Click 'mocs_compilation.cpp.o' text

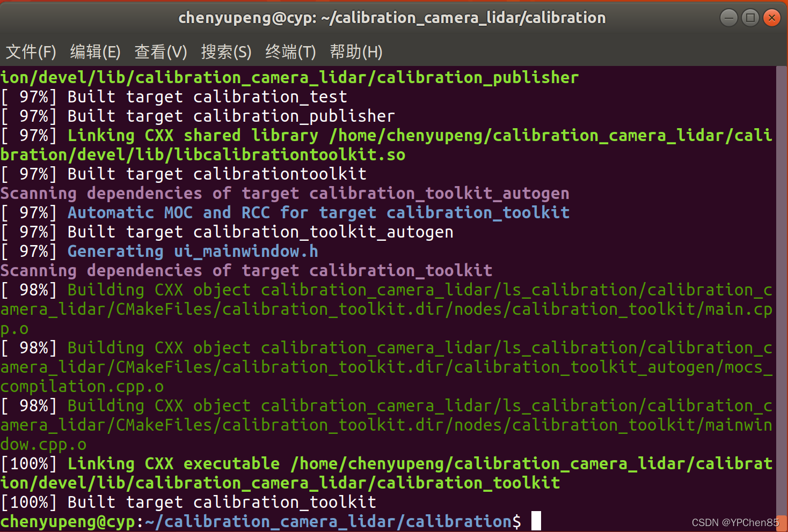[x=82, y=387]
